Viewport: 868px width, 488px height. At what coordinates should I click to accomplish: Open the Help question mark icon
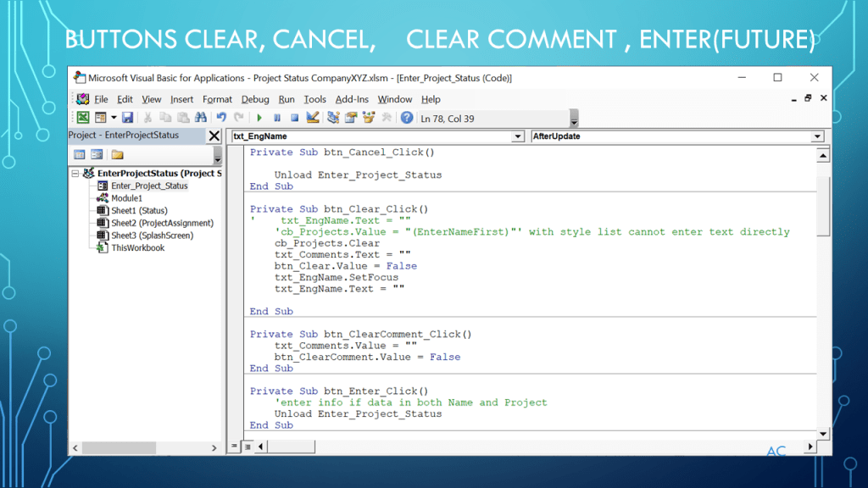407,118
